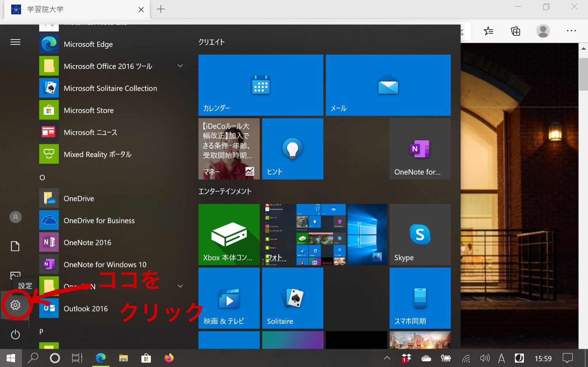This screenshot has width=588, height=367.
Task: Expand the folder chevron above Outlook 2016
Action: [x=180, y=286]
